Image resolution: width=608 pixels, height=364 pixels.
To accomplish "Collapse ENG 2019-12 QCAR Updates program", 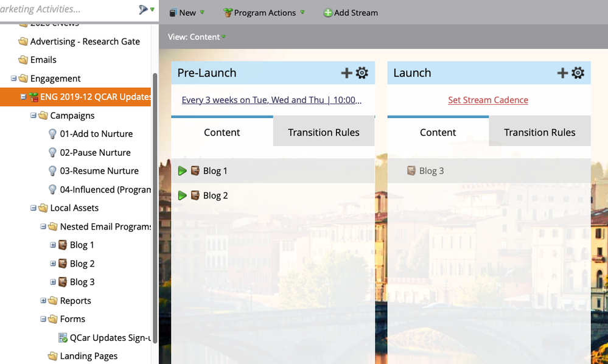I will [23, 97].
